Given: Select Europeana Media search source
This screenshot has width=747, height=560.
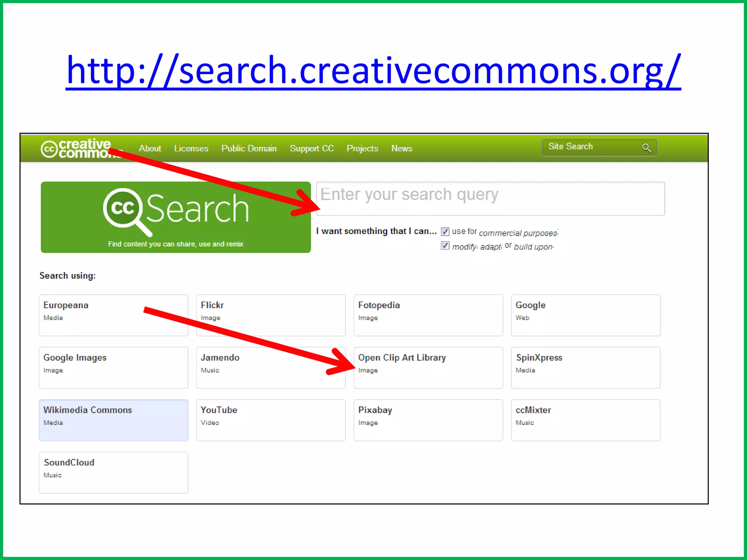Looking at the screenshot, I should coord(113,315).
